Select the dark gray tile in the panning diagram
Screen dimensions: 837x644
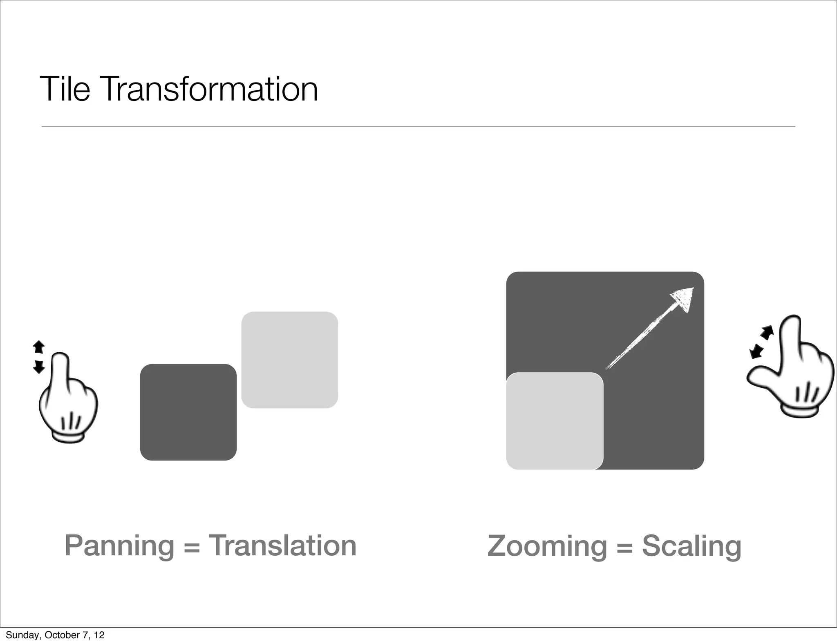(x=188, y=412)
